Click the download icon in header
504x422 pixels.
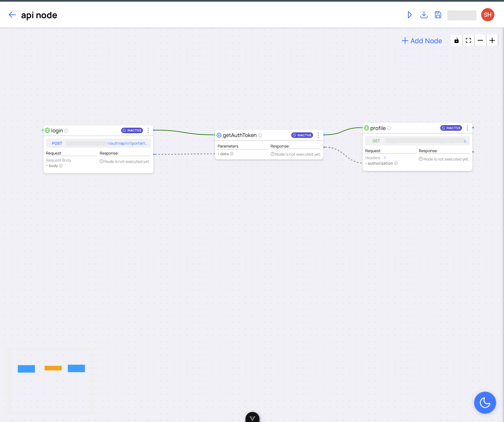(424, 15)
